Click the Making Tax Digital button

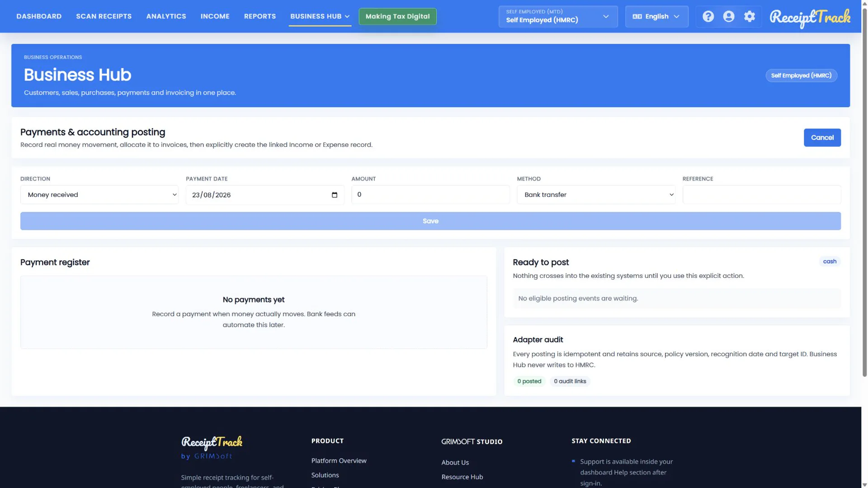point(397,16)
